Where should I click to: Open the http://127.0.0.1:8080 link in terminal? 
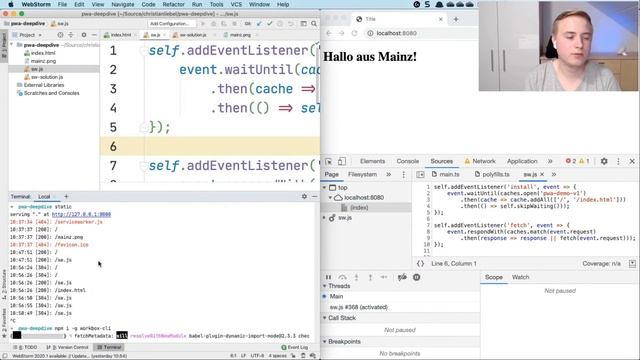(81, 214)
